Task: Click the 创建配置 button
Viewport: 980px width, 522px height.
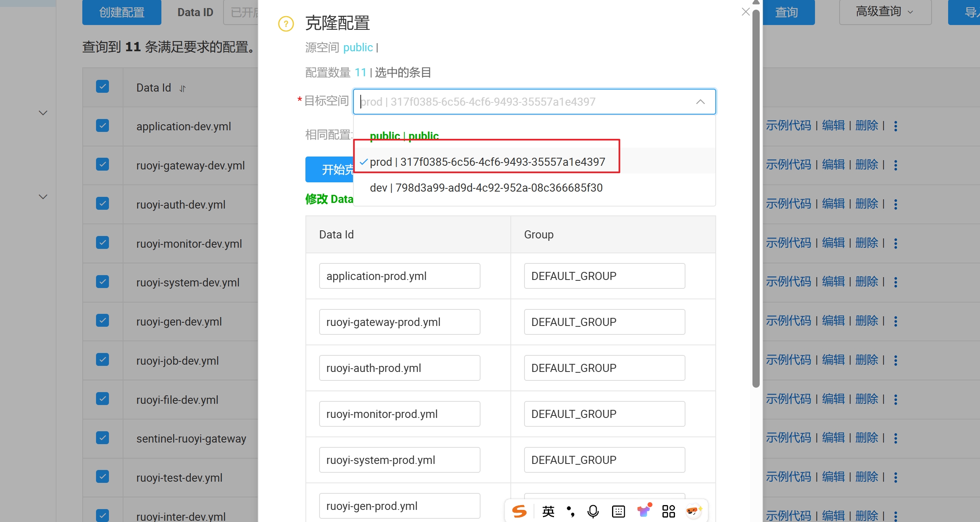Action: [x=121, y=12]
